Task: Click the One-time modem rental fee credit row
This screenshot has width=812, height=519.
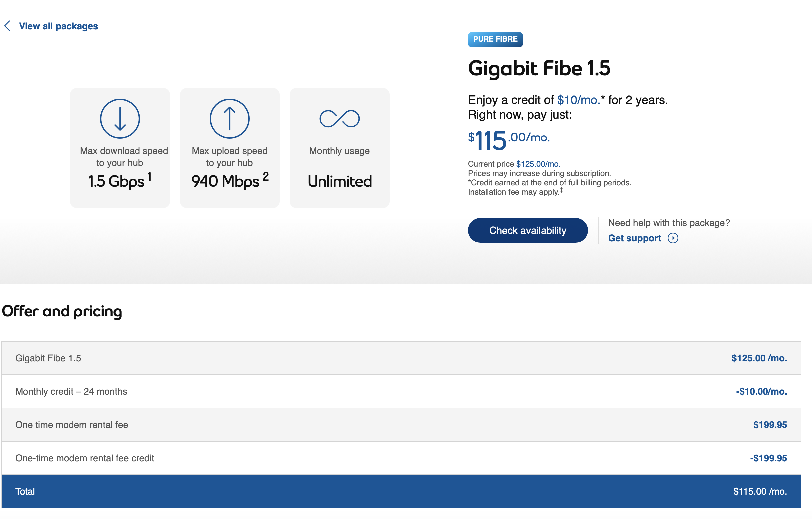Action: (401, 458)
